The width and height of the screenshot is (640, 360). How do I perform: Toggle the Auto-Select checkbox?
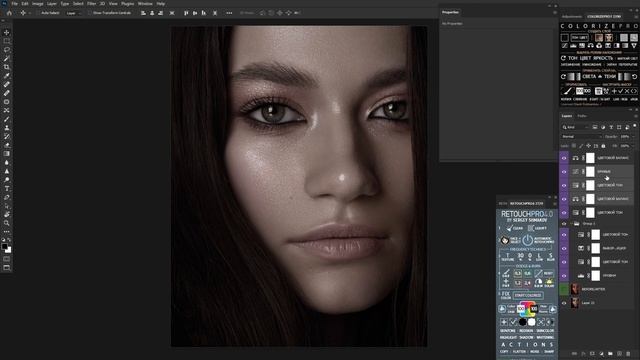pos(38,13)
